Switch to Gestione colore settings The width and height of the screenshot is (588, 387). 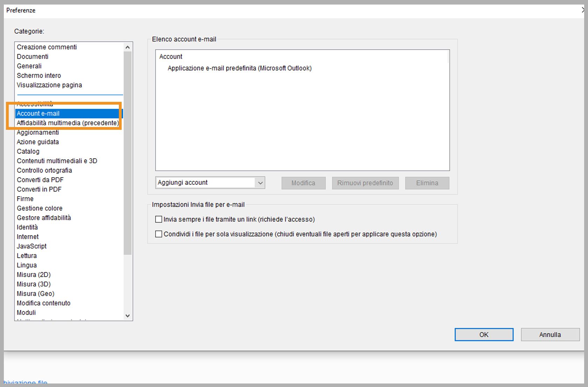pyautogui.click(x=39, y=208)
